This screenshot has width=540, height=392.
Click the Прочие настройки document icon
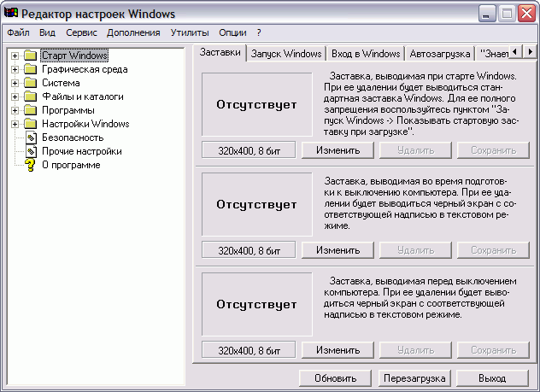31,151
